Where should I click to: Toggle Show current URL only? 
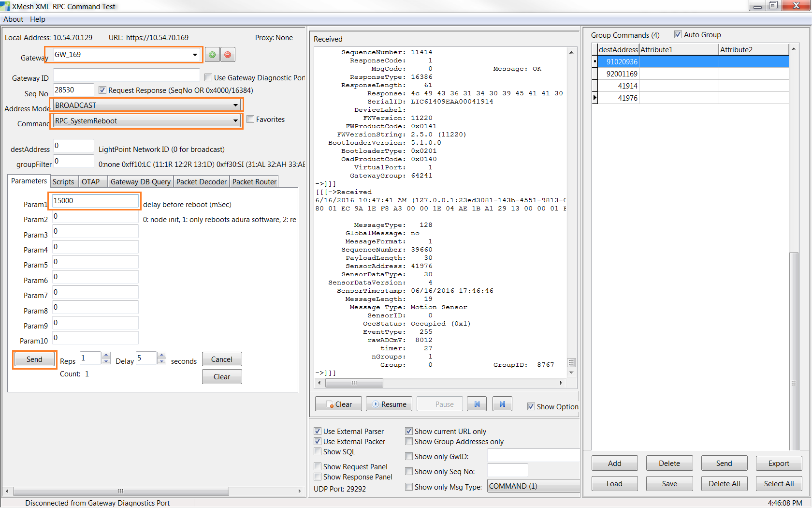tap(409, 431)
